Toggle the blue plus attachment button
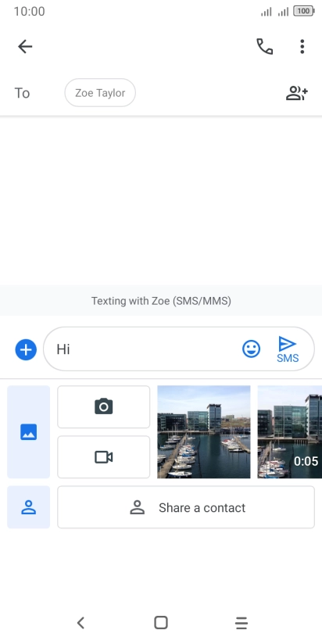Screen dimensions: 322x644 (26, 350)
